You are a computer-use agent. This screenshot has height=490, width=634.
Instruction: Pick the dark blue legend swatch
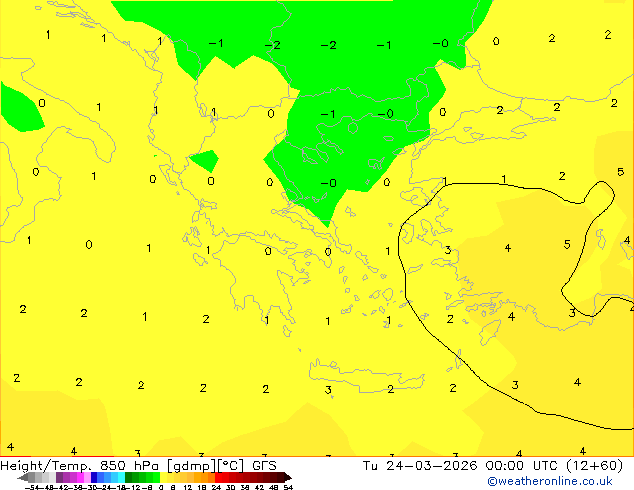(94, 477)
